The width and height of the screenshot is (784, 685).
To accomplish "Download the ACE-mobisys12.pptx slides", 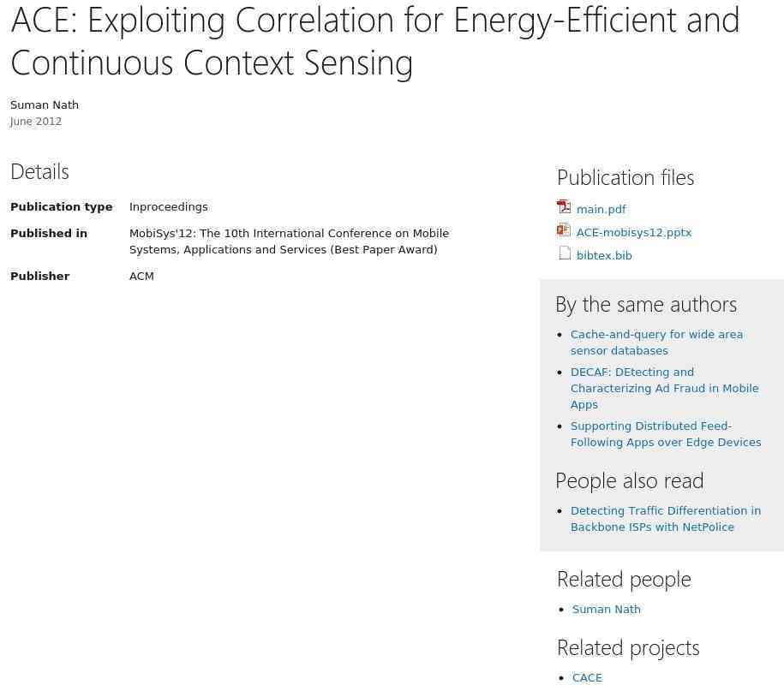I will [x=633, y=233].
